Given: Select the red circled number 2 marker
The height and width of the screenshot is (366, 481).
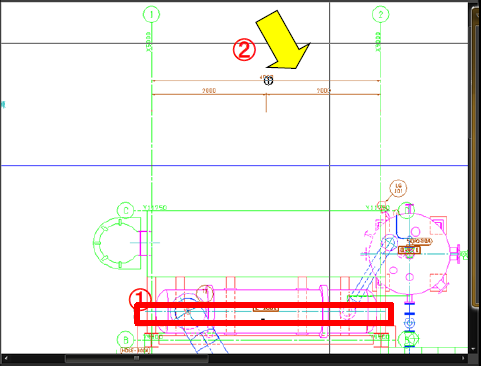Looking at the screenshot, I should pos(244,50).
